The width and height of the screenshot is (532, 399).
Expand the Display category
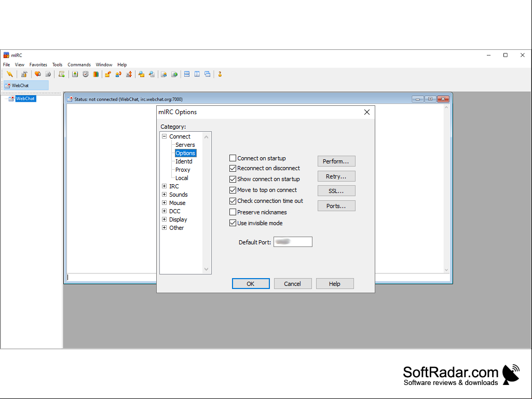click(164, 219)
